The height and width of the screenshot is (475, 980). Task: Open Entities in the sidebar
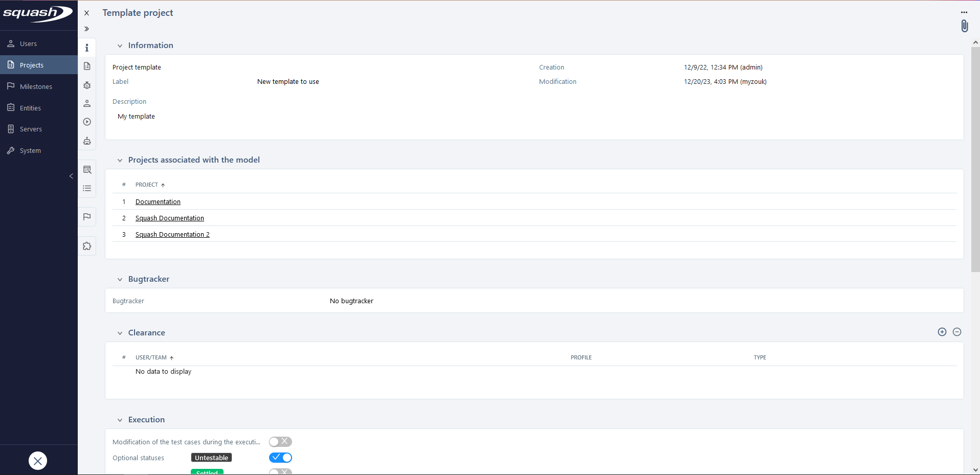click(x=39, y=108)
